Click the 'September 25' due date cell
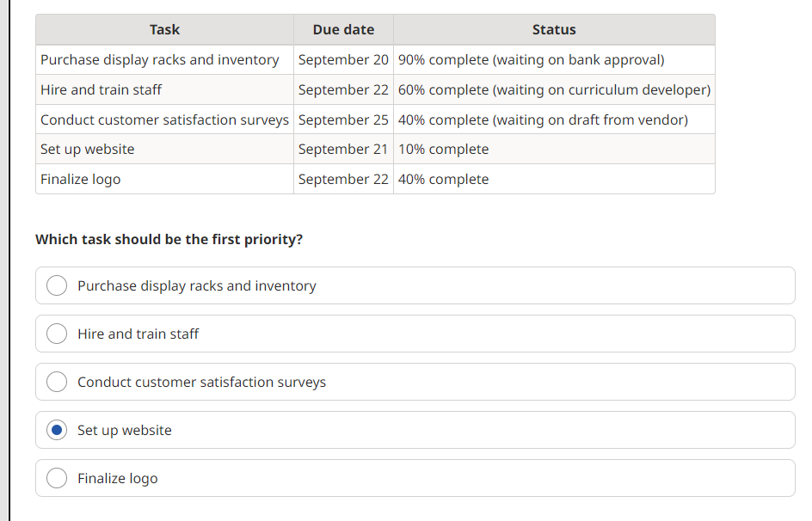The height and width of the screenshot is (521, 812). click(343, 120)
